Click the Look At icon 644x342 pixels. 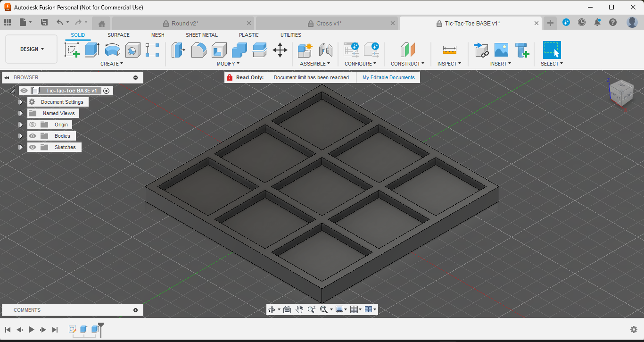(x=287, y=309)
